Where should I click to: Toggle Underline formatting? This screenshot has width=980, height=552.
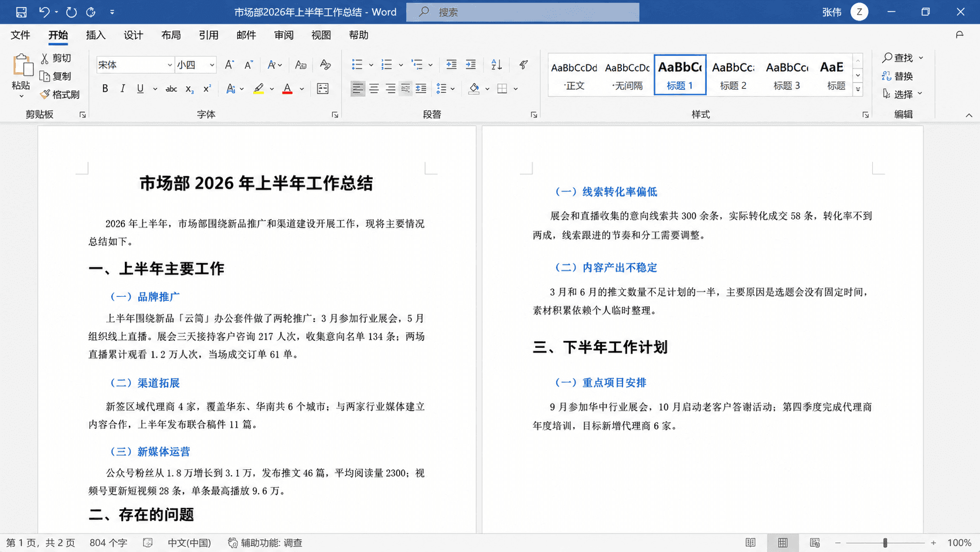pyautogui.click(x=140, y=89)
